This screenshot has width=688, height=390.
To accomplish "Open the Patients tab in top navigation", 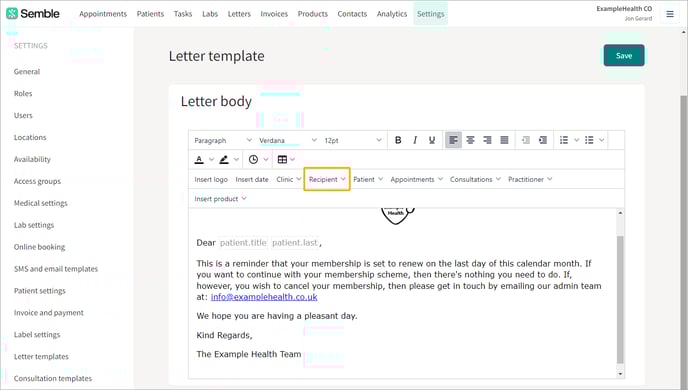I will pos(150,14).
